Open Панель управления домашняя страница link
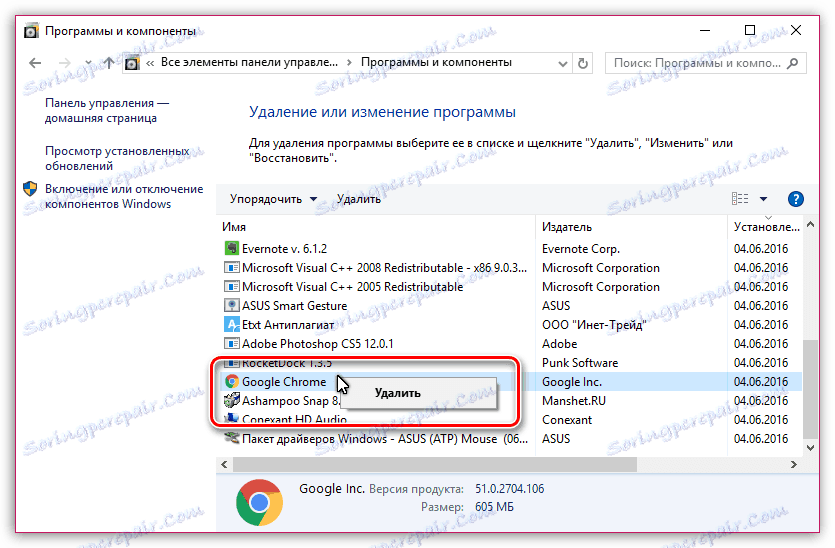 [x=107, y=111]
